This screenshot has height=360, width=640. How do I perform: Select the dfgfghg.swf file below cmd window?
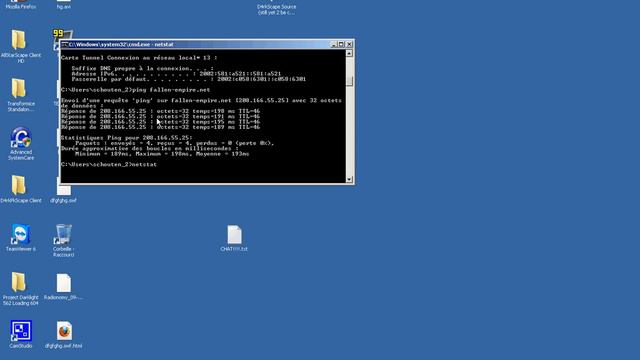64,190
